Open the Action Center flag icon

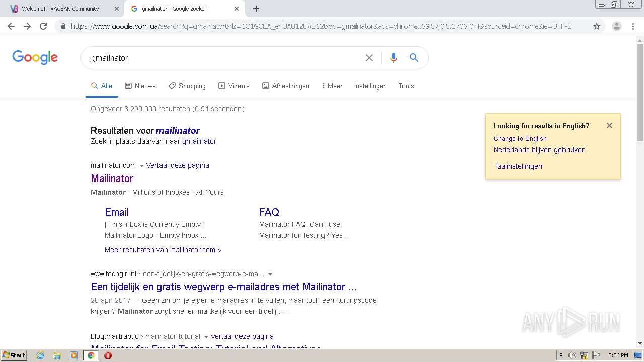pos(596,355)
